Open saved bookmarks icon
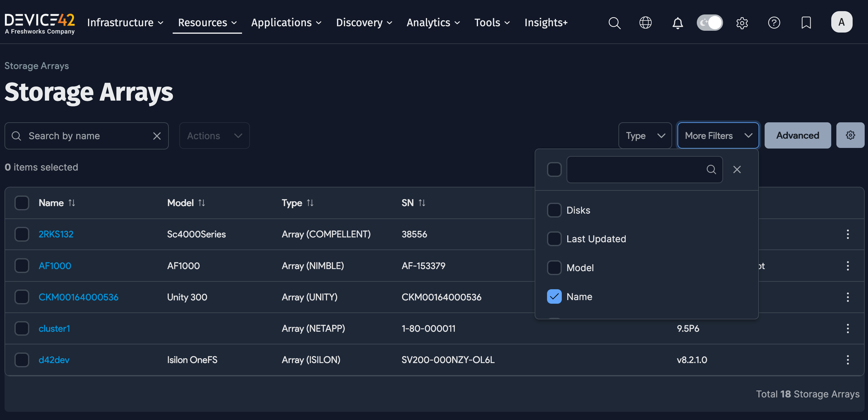Image resolution: width=868 pixels, height=420 pixels. [x=806, y=23]
